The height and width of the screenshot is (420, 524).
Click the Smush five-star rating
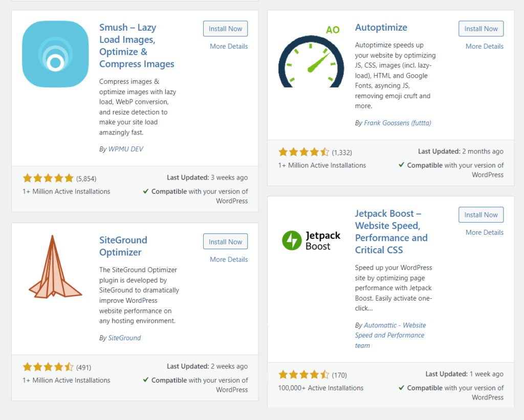pos(48,178)
